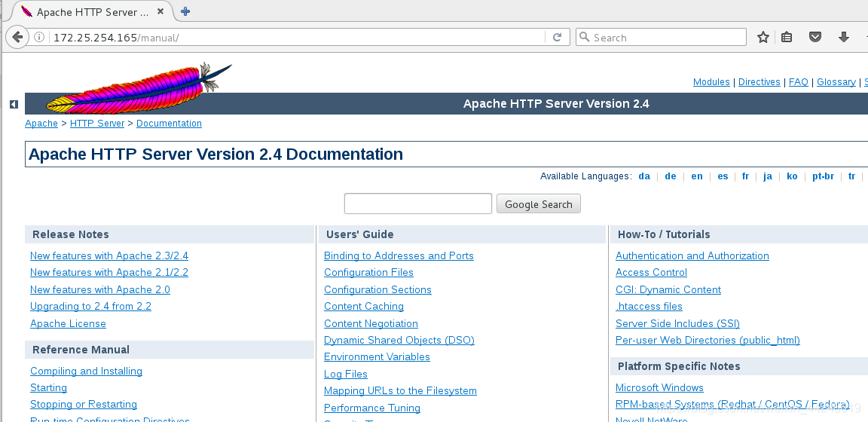Switch language to ko

click(x=792, y=176)
